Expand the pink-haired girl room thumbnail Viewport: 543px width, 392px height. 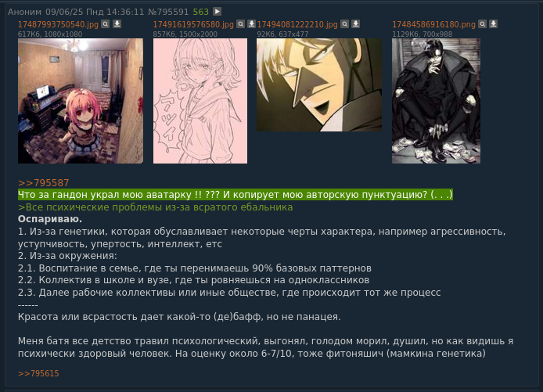coord(81,101)
